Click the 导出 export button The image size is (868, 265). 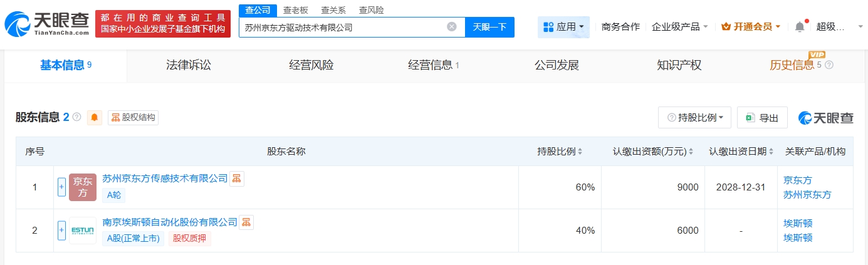(x=762, y=118)
